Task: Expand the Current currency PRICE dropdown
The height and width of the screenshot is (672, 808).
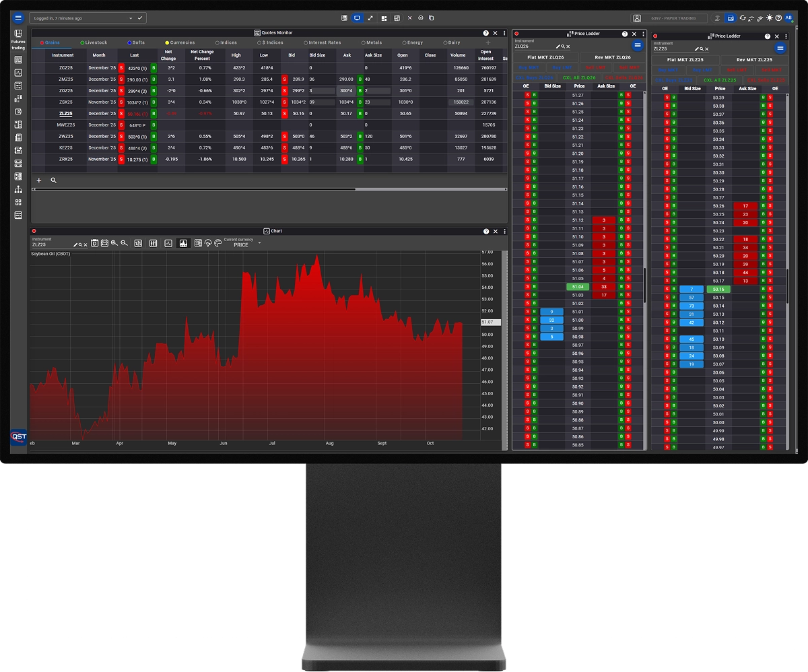Action: pyautogui.click(x=259, y=243)
